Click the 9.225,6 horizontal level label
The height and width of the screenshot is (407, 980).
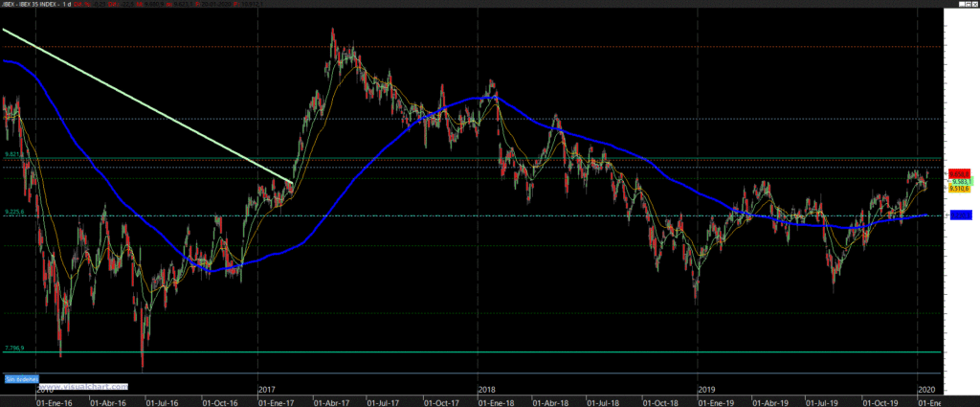13,212
